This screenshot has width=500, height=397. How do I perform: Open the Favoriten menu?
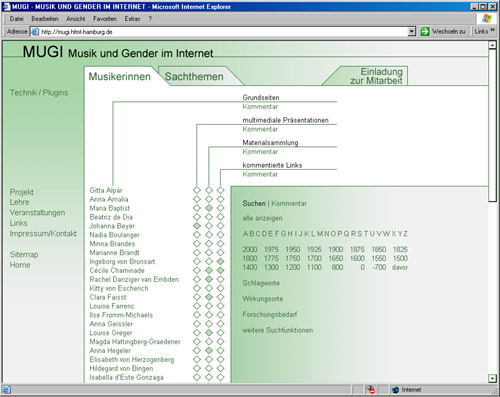pos(105,19)
